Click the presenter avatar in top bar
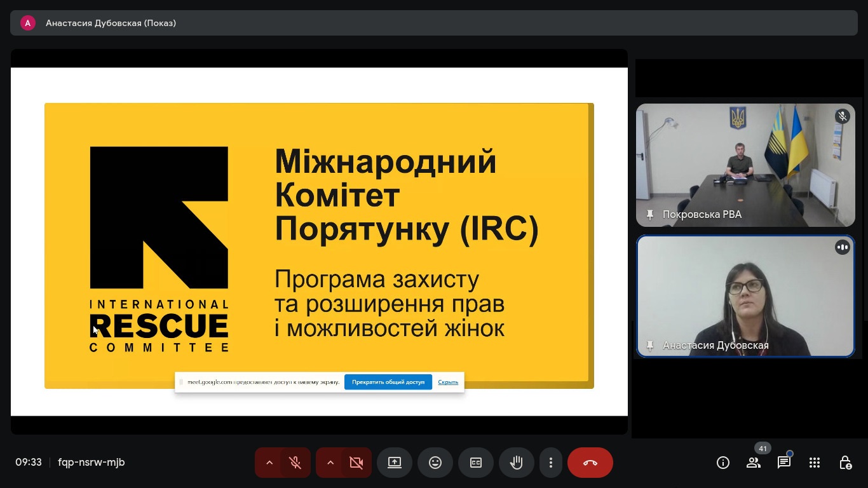This screenshot has height=488, width=868. click(x=27, y=23)
